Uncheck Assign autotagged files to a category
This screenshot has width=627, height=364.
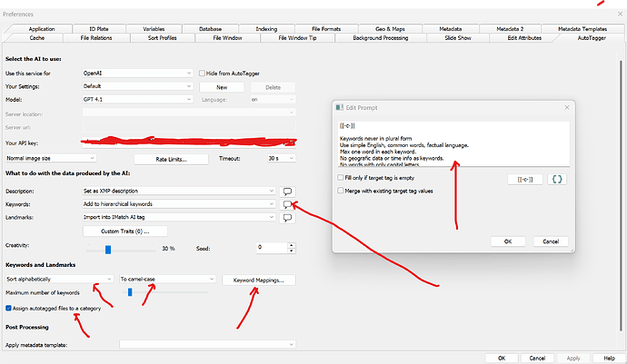(x=8, y=308)
